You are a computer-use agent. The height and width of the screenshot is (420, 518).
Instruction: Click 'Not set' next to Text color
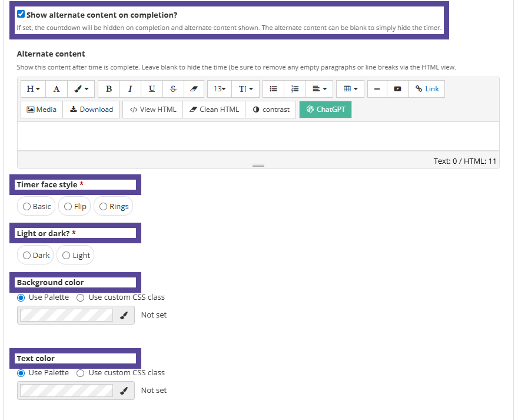click(154, 390)
